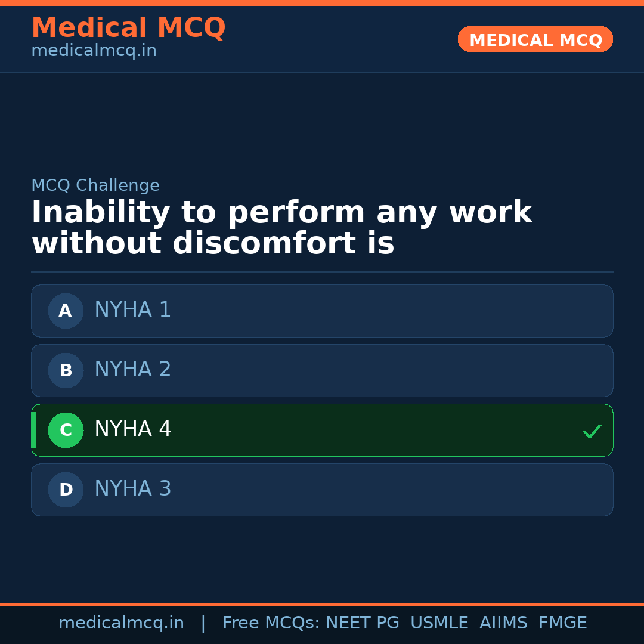Click the question text about inability to work
644x644 pixels.
280,227
